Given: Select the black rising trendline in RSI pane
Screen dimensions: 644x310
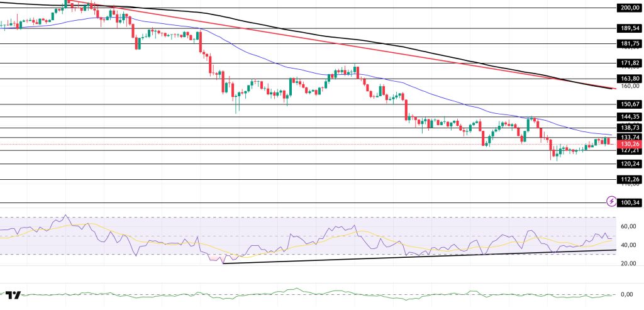Looking at the screenshot, I should tap(415, 257).
